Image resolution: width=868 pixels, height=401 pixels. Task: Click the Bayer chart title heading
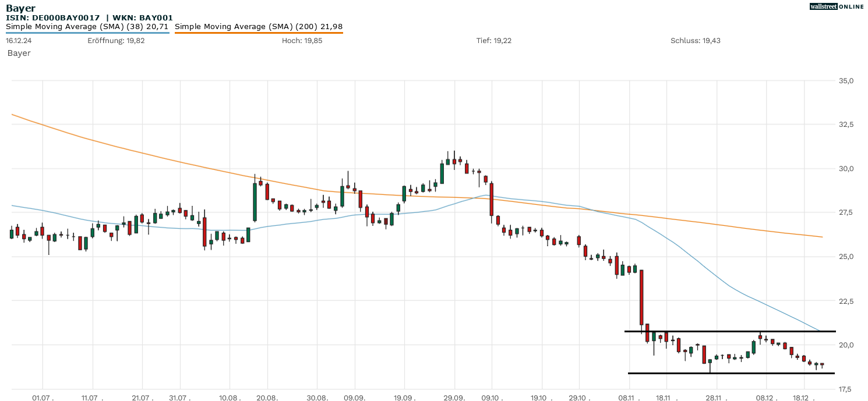tap(20, 8)
